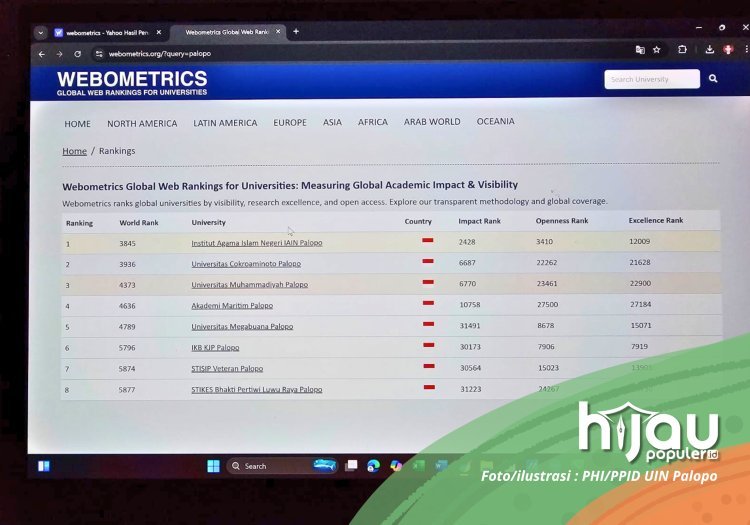The height and width of the screenshot is (525, 750).
Task: Go back using browser back arrow
Action: click(42, 55)
